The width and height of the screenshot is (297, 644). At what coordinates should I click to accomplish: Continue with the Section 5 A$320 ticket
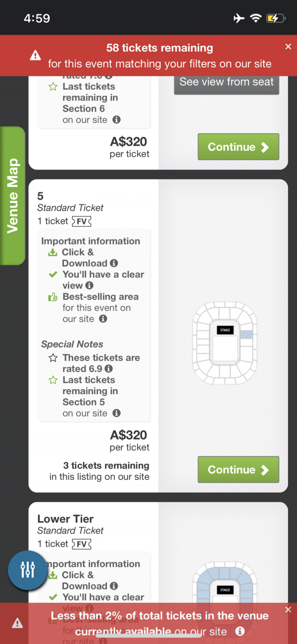click(x=239, y=469)
